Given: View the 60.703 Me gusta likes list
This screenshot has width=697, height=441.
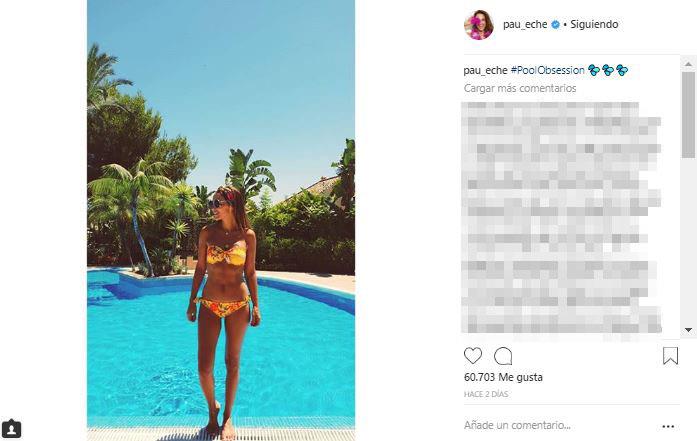Looking at the screenshot, I should tap(503, 377).
